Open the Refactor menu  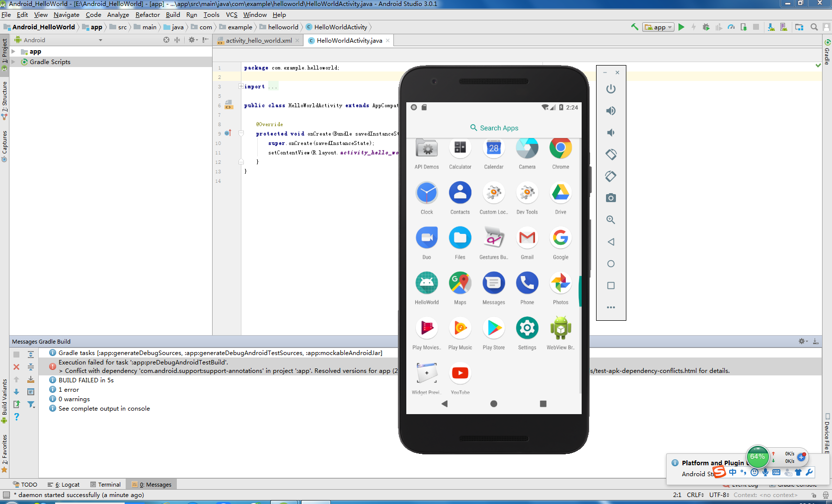pyautogui.click(x=148, y=15)
